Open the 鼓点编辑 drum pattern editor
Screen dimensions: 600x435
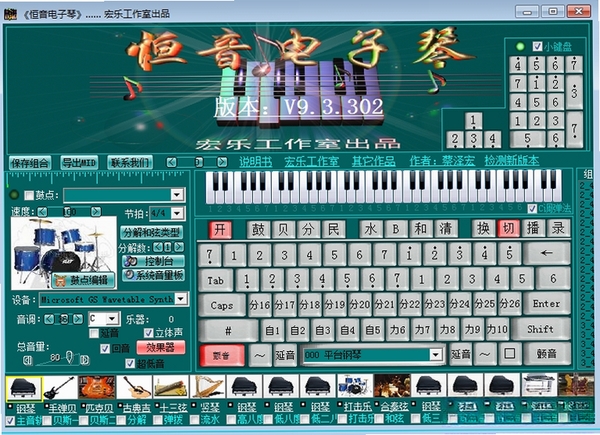click(x=83, y=280)
